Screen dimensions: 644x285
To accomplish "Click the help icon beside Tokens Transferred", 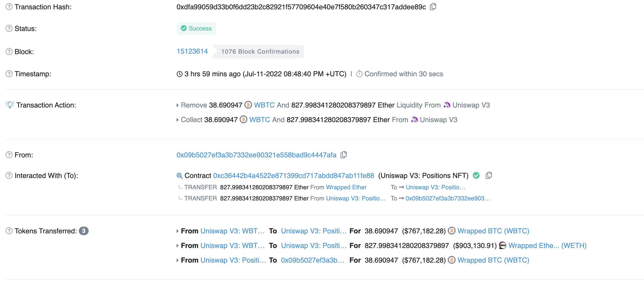I will coord(9,231).
